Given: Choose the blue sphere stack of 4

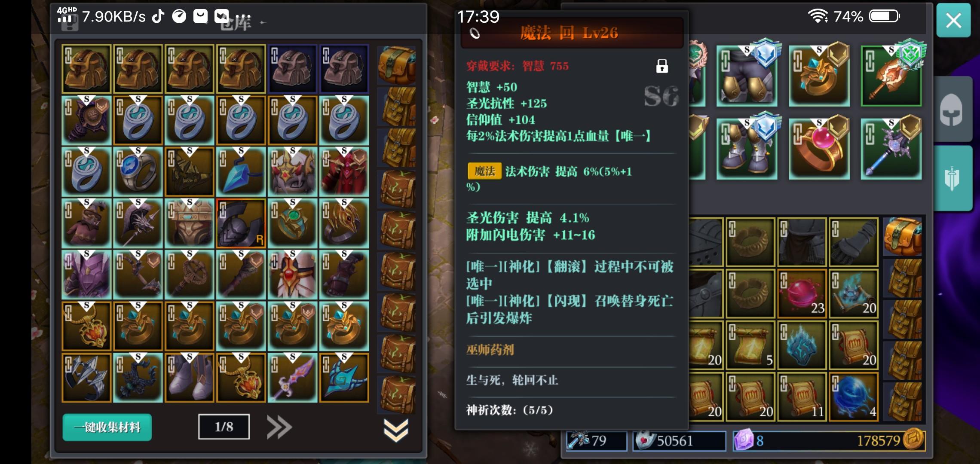Looking at the screenshot, I should [x=854, y=397].
